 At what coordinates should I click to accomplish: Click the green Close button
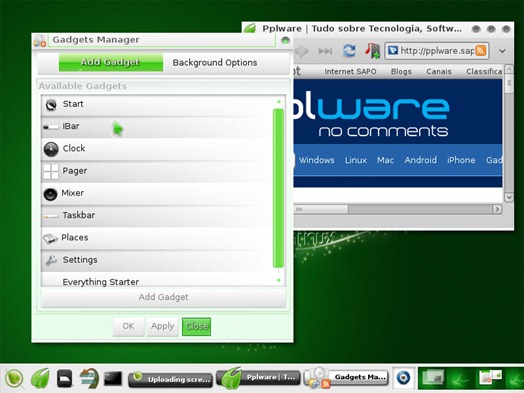[196, 326]
